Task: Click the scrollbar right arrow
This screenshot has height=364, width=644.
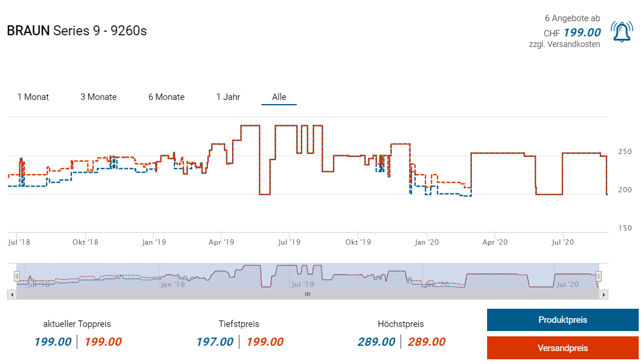Action: pos(604,294)
